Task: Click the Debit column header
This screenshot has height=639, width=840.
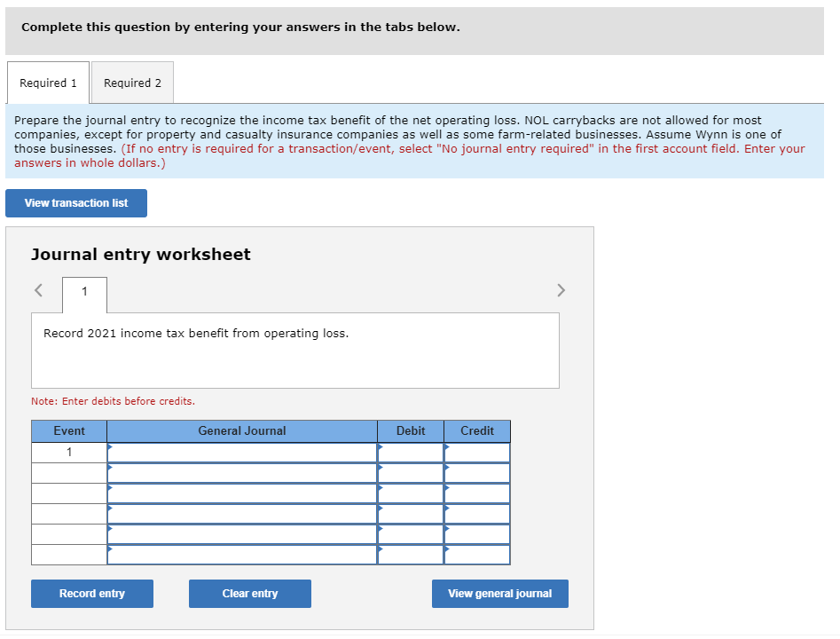Action: (x=411, y=431)
